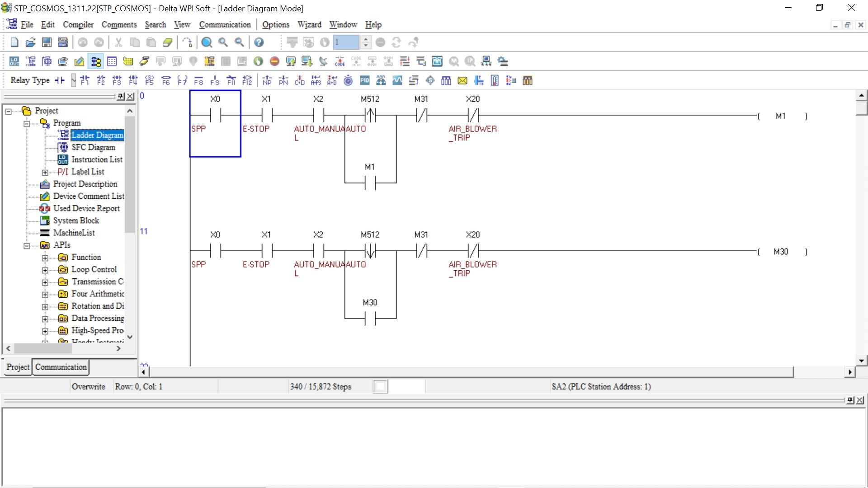Image resolution: width=868 pixels, height=488 pixels.
Task: Switch to the Communication tab
Action: click(61, 367)
